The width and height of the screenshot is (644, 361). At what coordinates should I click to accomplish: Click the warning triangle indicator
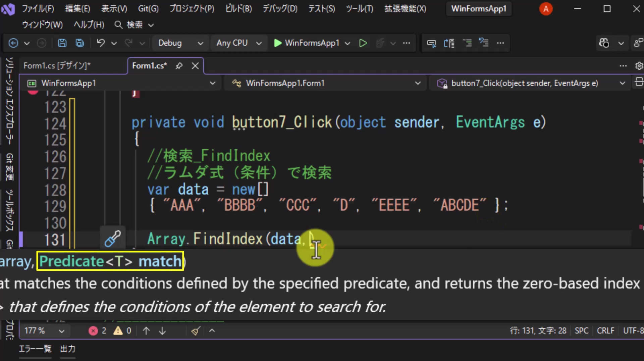coord(122,331)
